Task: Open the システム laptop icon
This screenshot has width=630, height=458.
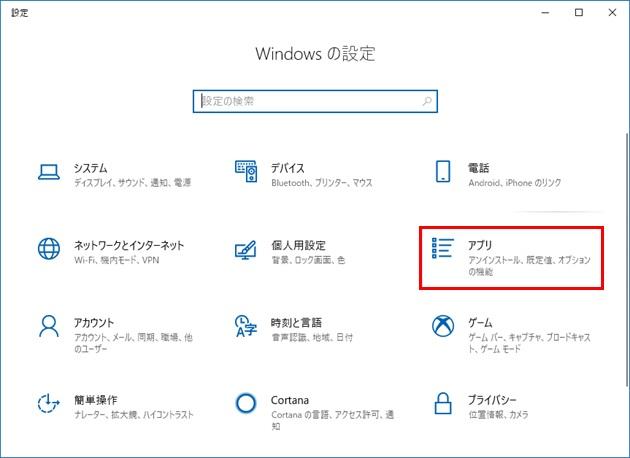Action: coord(49,172)
